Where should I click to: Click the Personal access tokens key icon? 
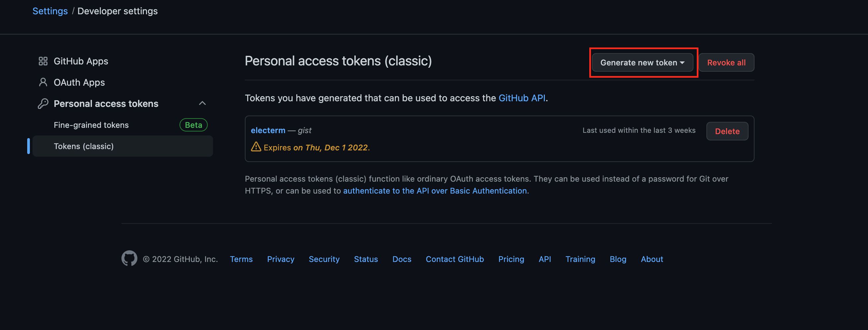(43, 104)
